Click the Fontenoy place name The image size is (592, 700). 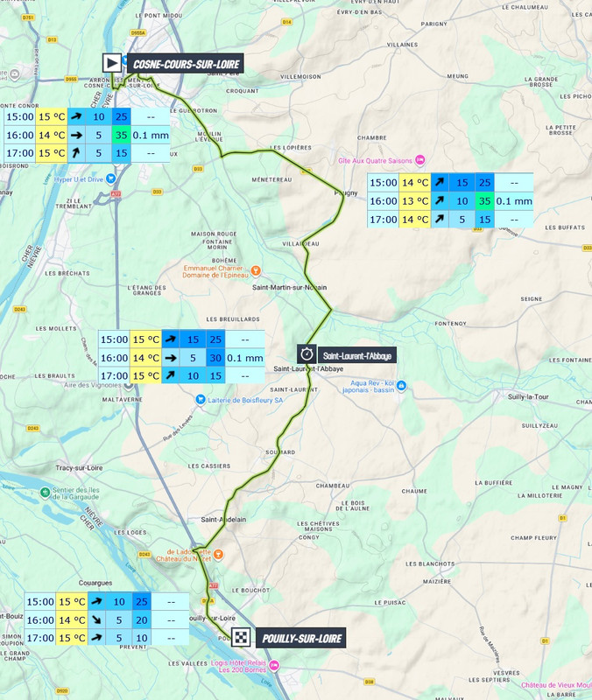450,323
